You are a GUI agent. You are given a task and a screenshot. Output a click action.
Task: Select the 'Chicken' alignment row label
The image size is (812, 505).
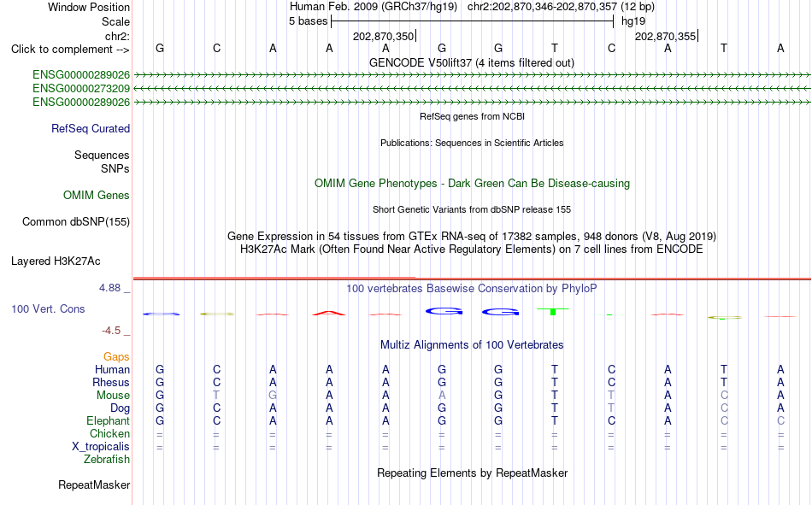(x=109, y=433)
